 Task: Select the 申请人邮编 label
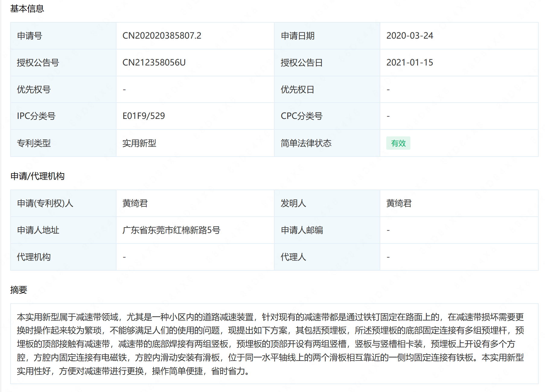tap(302, 230)
